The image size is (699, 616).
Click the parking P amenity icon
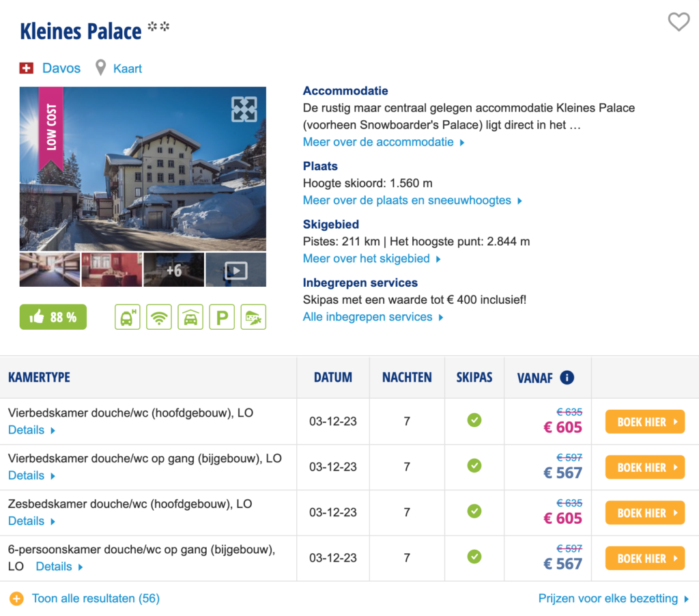tap(222, 317)
